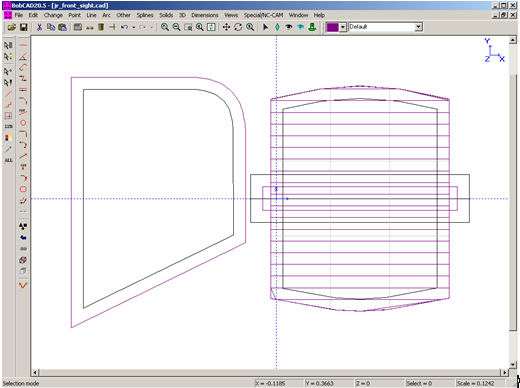Click the Zoom Out magnifier icon
This screenshot has height=388, width=520.
pyautogui.click(x=176, y=27)
